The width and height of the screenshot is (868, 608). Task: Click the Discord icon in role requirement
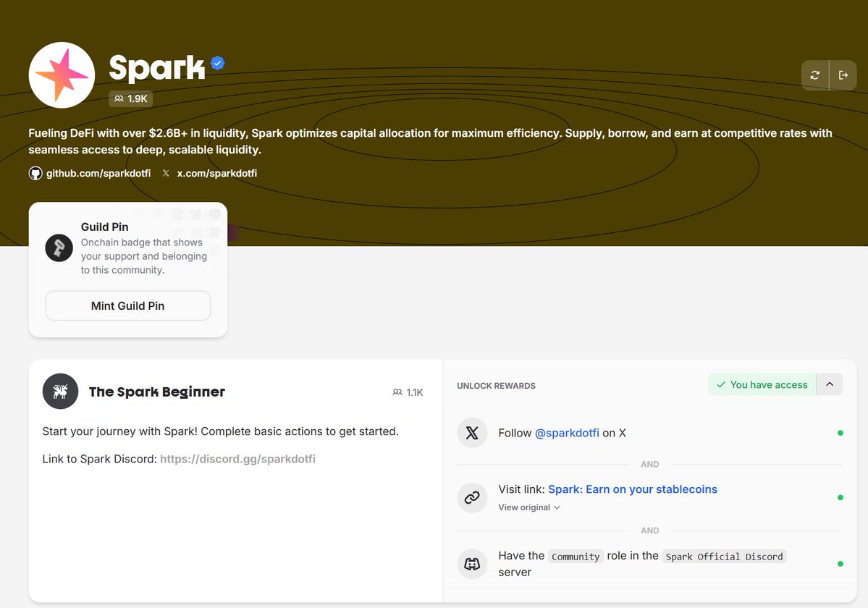point(472,564)
